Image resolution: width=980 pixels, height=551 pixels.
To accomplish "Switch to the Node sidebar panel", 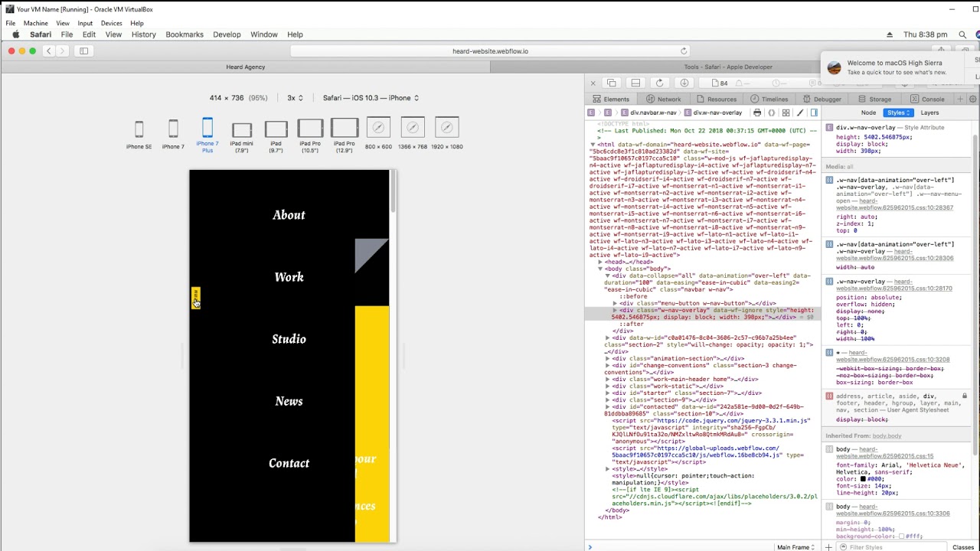I will pyautogui.click(x=868, y=112).
